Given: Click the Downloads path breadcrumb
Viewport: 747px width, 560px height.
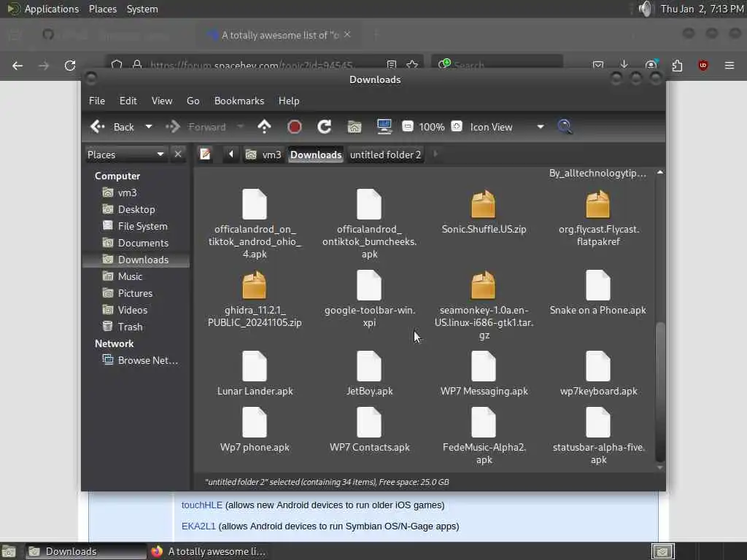Looking at the screenshot, I should click(x=316, y=155).
